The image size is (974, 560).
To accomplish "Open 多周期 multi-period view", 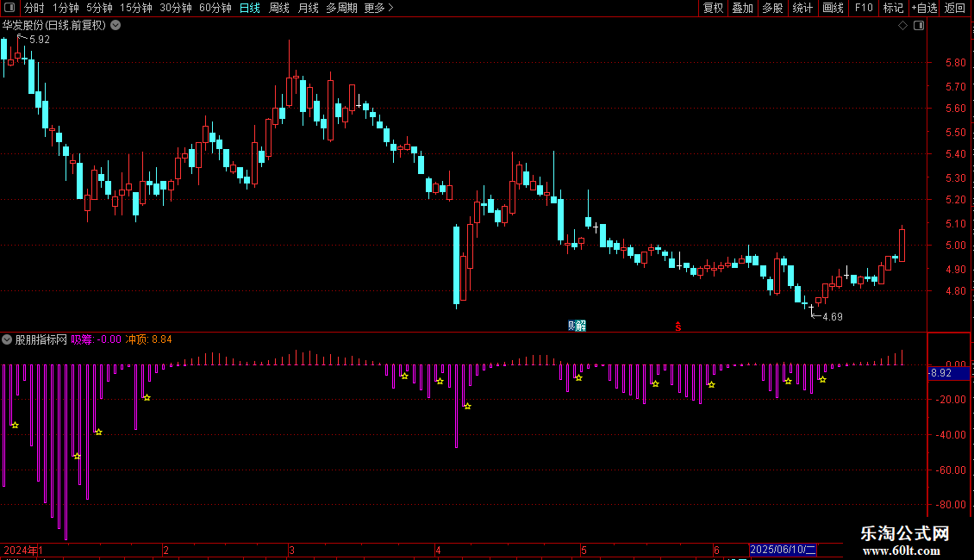I will point(341,8).
